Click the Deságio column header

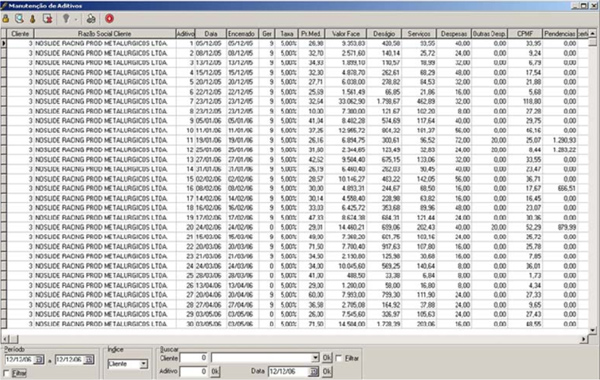coord(384,34)
